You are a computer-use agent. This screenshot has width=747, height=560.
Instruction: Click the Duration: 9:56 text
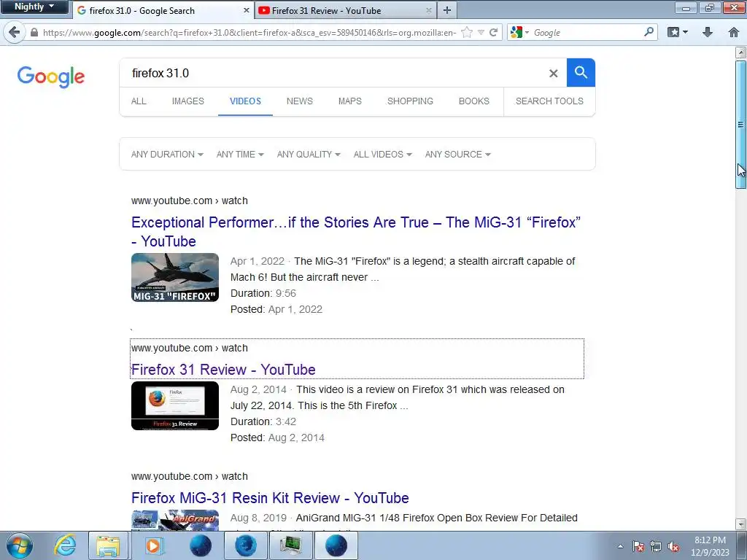tap(263, 293)
